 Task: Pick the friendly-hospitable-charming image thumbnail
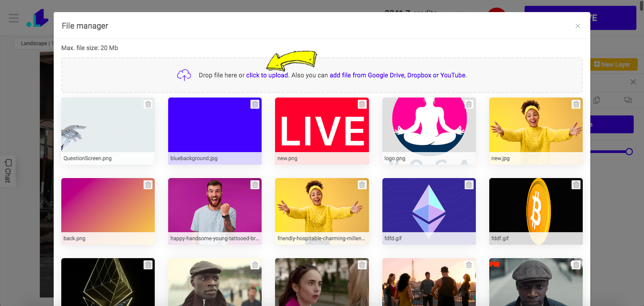(x=322, y=212)
